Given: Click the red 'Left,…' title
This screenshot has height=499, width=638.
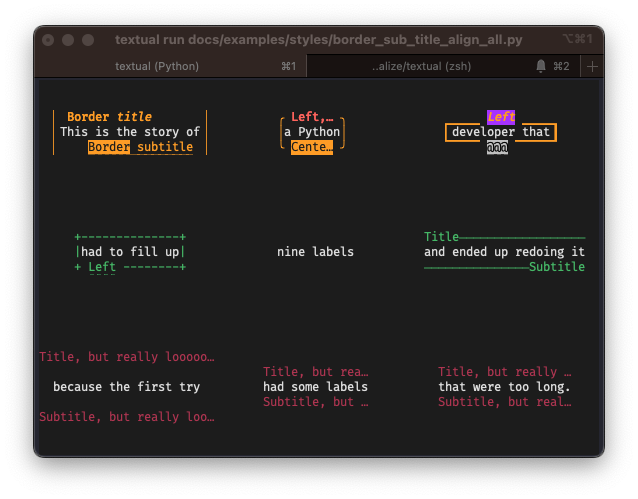Looking at the screenshot, I should pyautogui.click(x=312, y=117).
